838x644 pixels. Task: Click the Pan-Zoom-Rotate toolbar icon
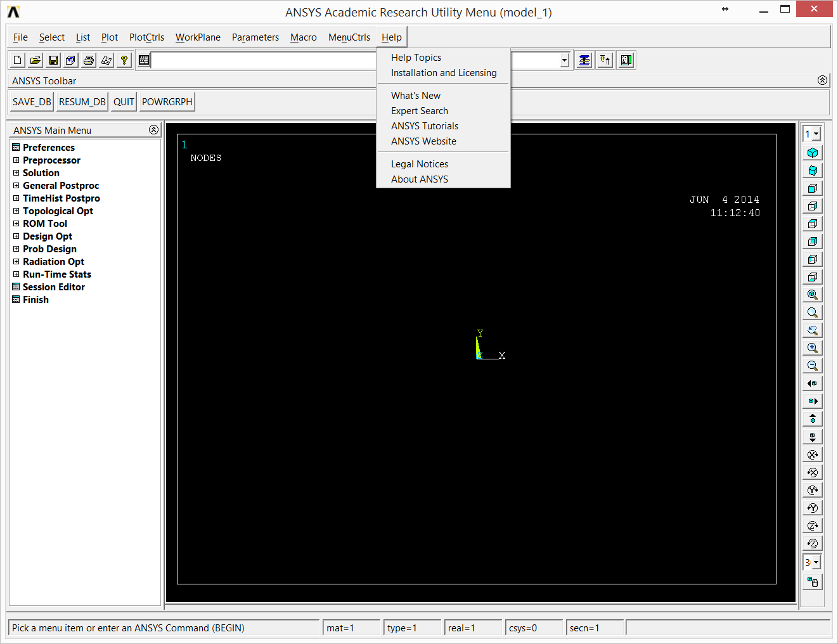71,60
